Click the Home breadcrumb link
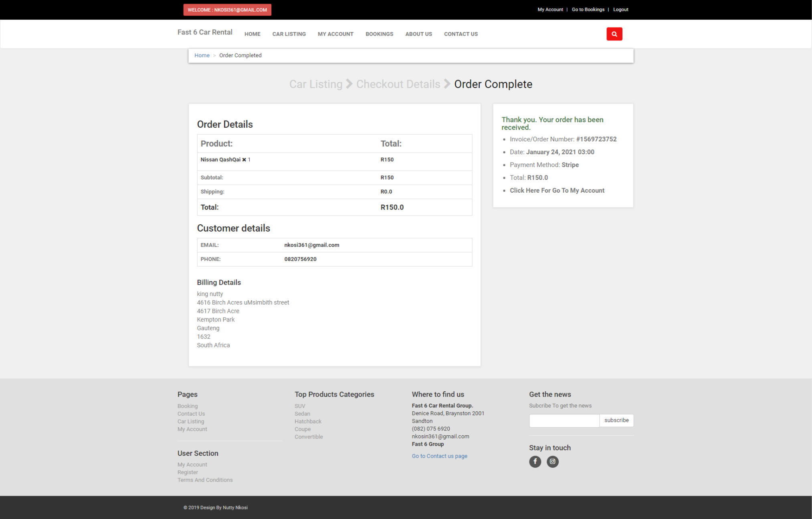The height and width of the screenshot is (519, 812). pos(202,55)
